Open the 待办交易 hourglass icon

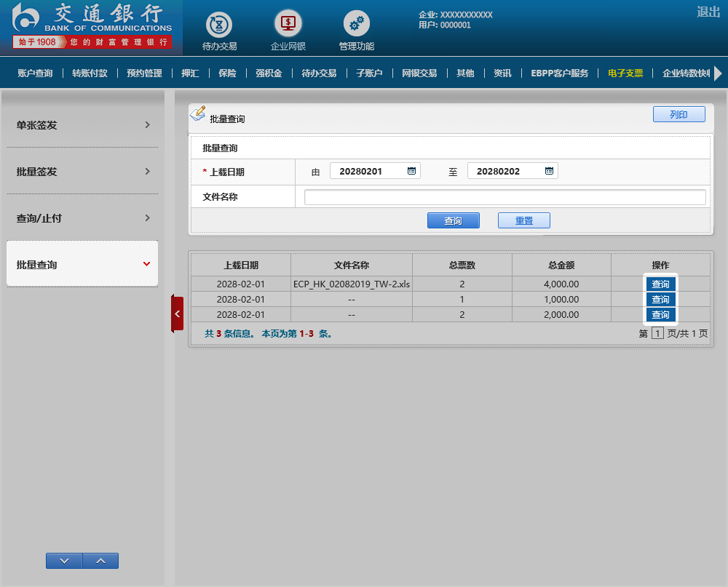[x=219, y=24]
